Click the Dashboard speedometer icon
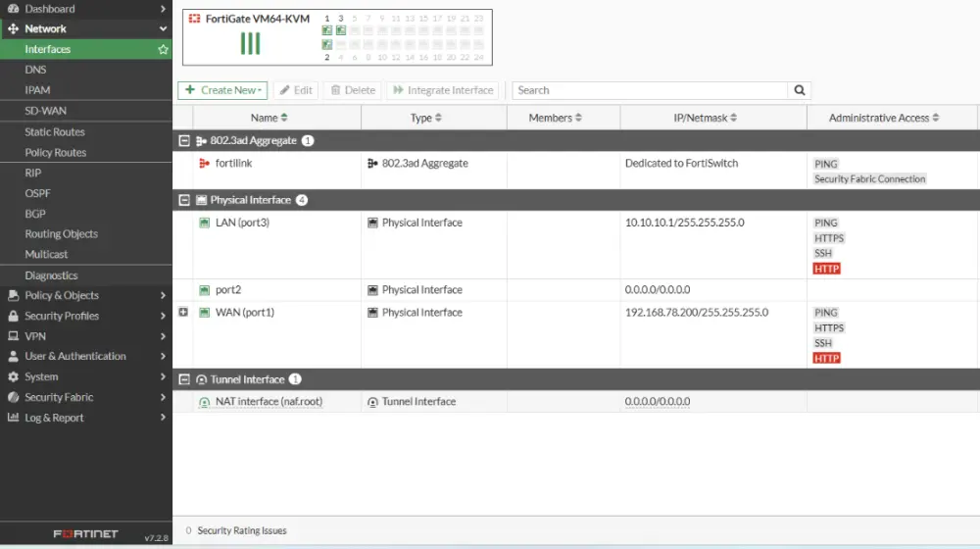980x549 pixels. pos(13,9)
